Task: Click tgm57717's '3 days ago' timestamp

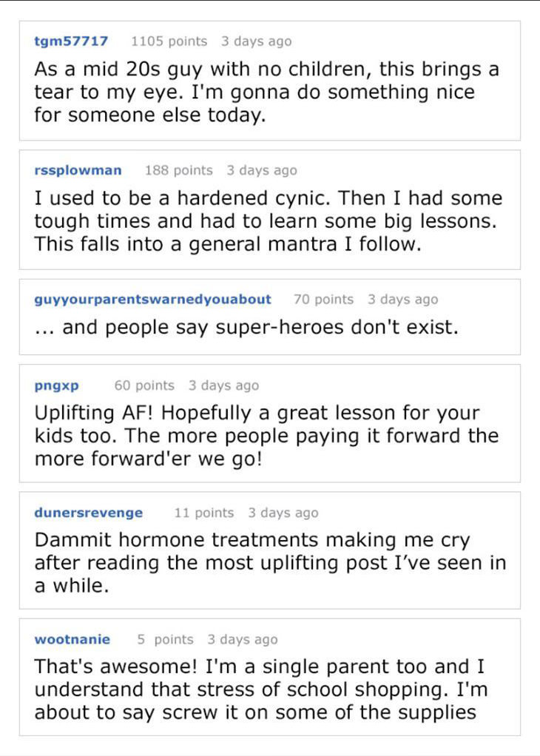Action: (257, 41)
